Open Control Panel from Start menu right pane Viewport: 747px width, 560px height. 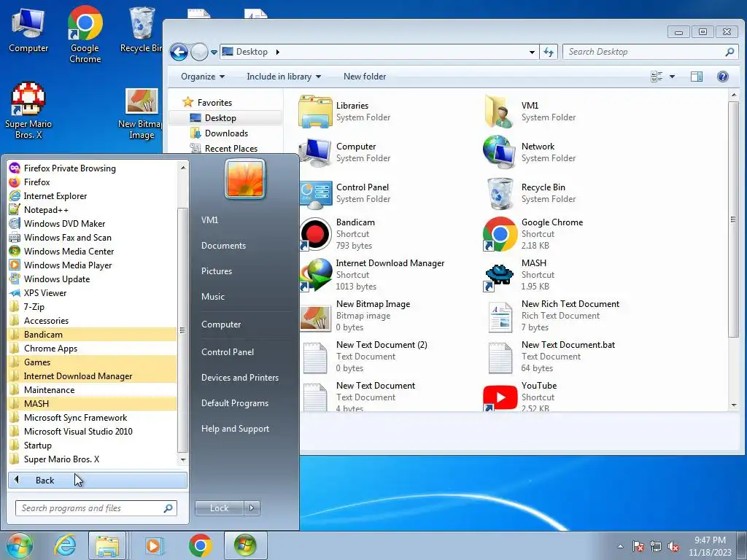point(228,352)
